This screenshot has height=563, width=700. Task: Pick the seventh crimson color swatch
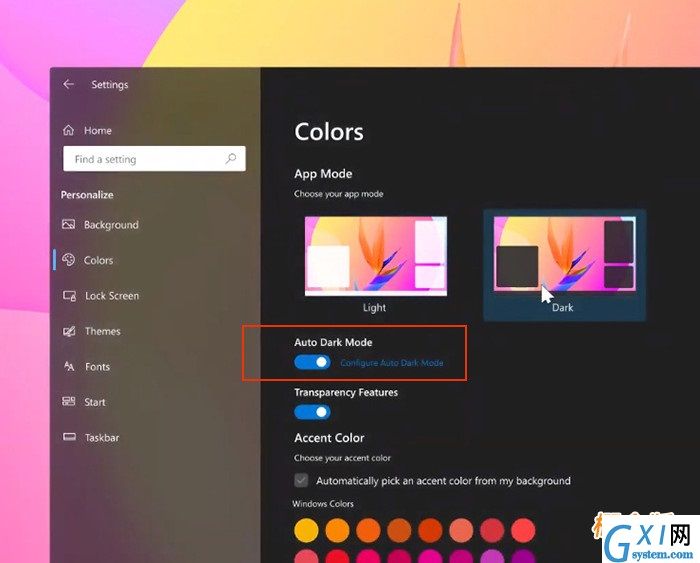pos(492,530)
